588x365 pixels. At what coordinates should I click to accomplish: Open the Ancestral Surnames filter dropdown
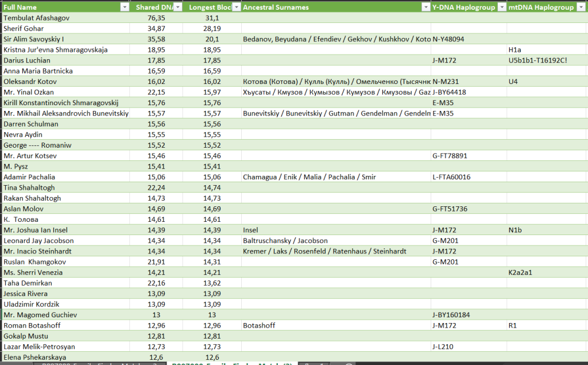(x=425, y=7)
